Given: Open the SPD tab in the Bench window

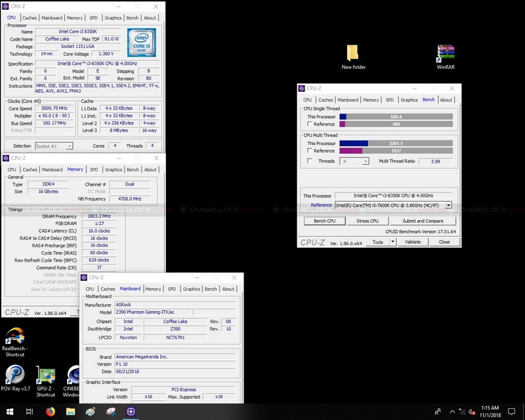Looking at the screenshot, I should pos(389,100).
